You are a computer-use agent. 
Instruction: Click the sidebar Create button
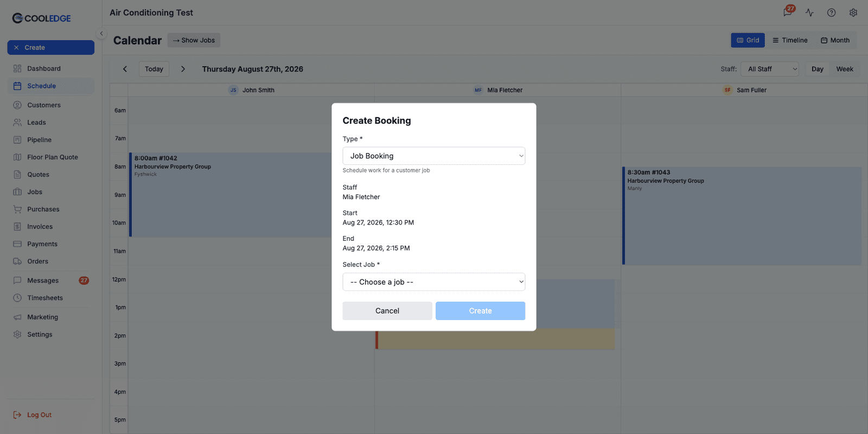[51, 48]
